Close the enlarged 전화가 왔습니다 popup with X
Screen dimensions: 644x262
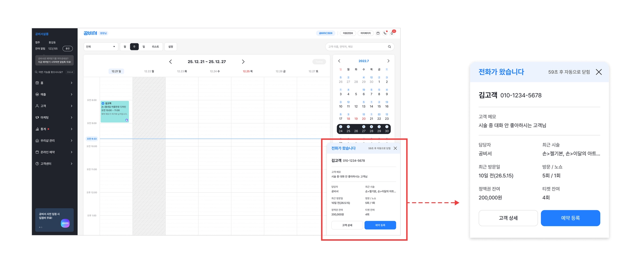pos(599,72)
